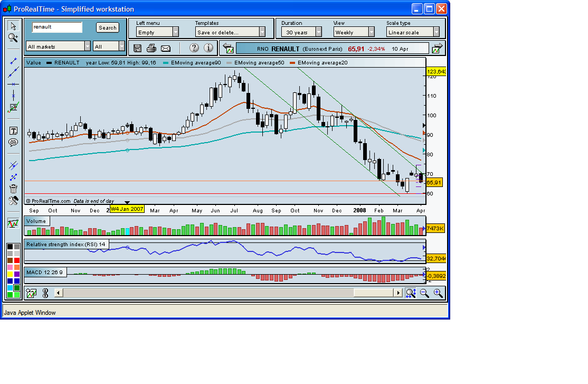Click the Search button
This screenshot has width=588, height=384.
(x=108, y=27)
